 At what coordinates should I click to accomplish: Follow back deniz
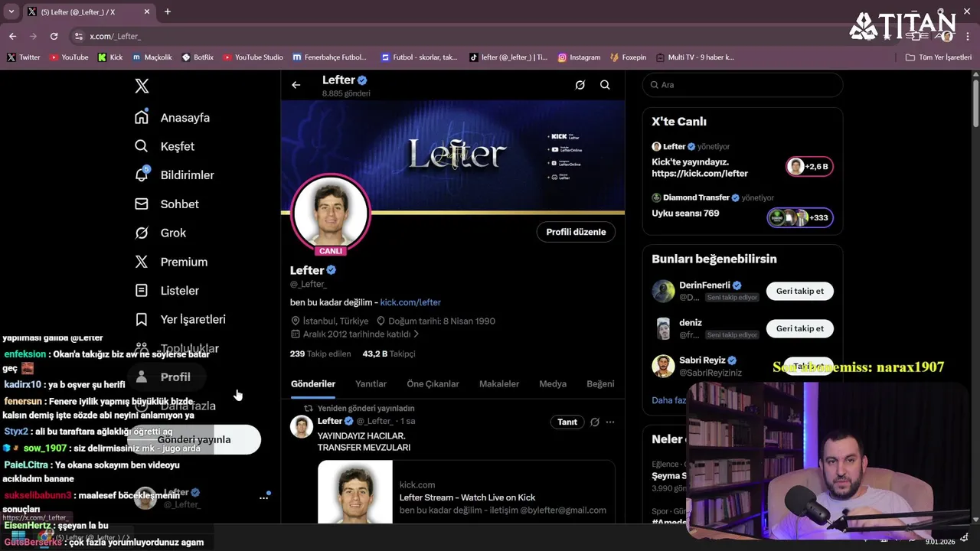tap(800, 328)
